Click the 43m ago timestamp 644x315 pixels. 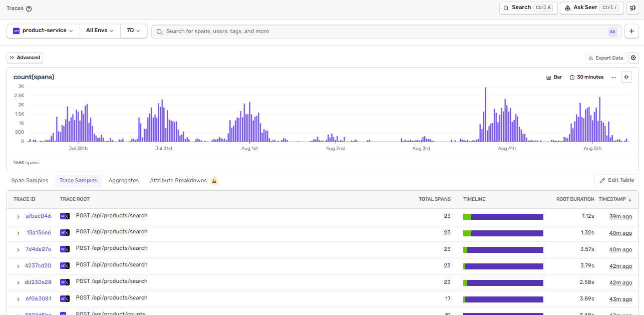pyautogui.click(x=620, y=299)
